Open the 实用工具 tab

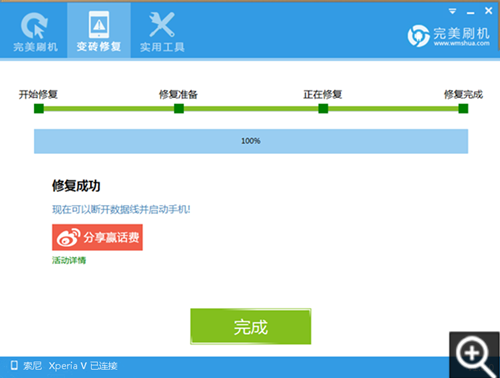coord(162,32)
